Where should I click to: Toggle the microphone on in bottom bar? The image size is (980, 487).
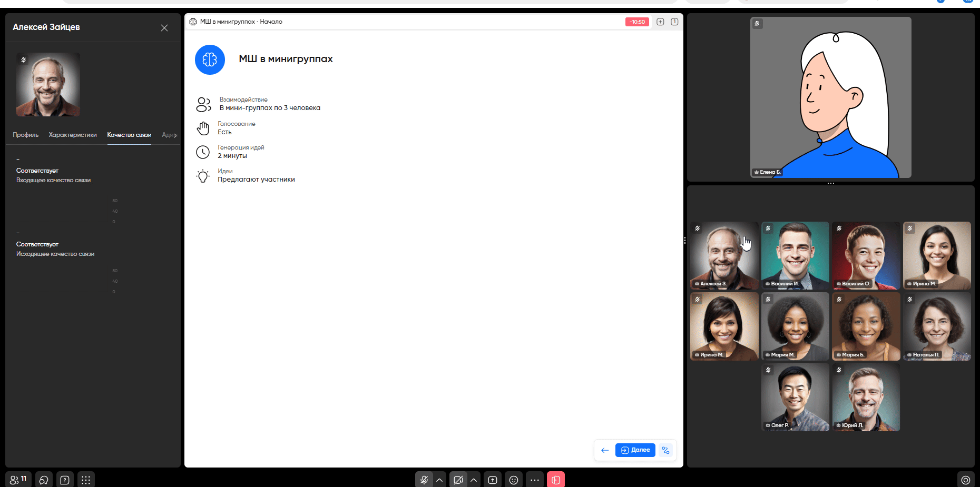click(424, 480)
